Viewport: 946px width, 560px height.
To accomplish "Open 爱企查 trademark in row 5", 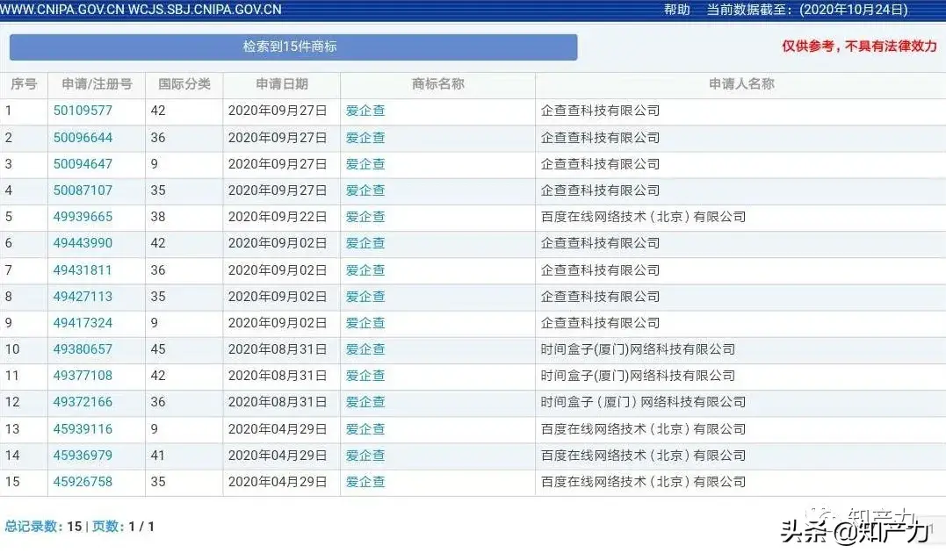I will 365,217.
